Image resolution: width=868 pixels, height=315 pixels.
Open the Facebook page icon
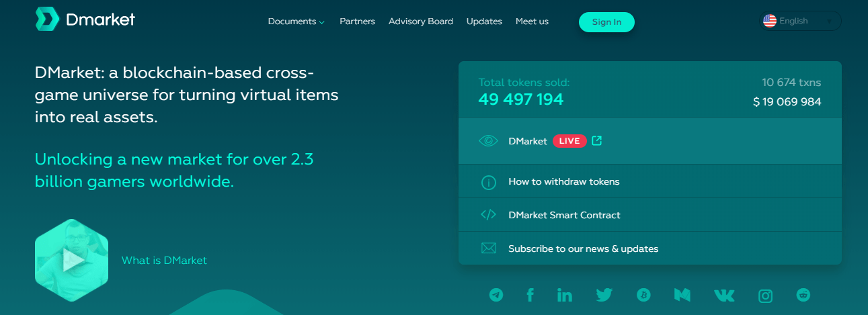click(x=530, y=295)
